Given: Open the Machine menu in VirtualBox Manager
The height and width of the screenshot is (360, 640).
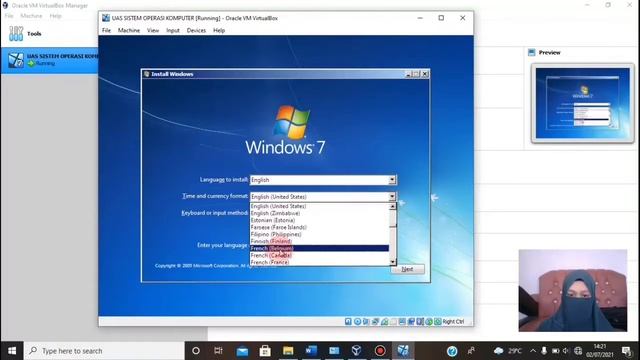Looking at the screenshot, I should pyautogui.click(x=31, y=16).
